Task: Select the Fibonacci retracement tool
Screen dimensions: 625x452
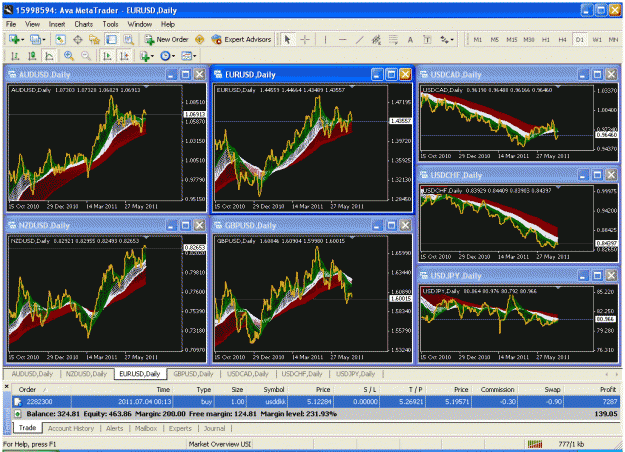Action: click(393, 39)
